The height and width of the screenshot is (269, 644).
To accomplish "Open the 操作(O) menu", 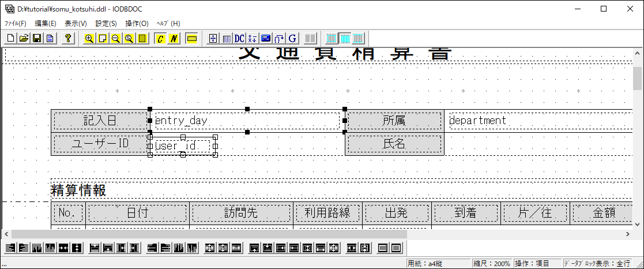I will click(137, 24).
